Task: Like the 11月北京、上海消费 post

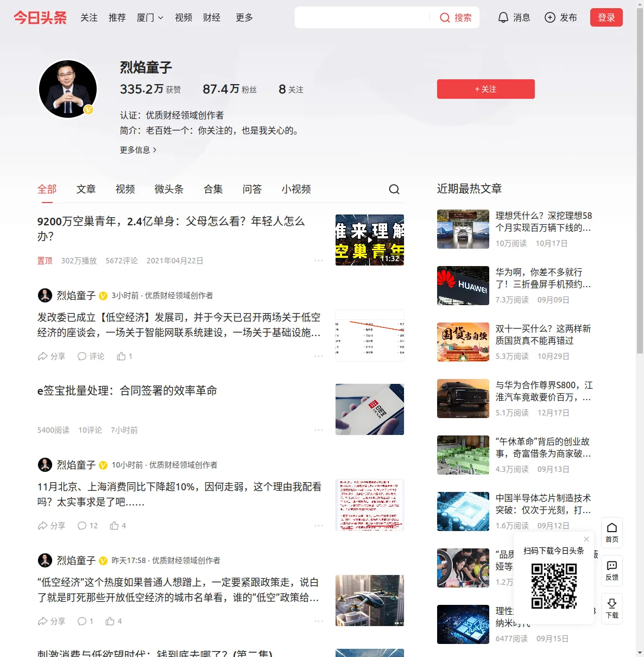Action: pos(118,526)
